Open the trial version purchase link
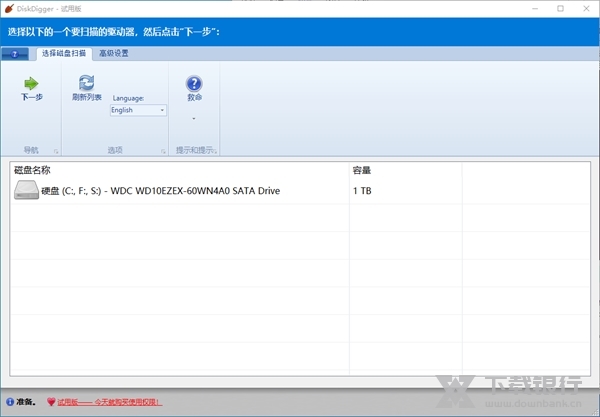 point(110,402)
